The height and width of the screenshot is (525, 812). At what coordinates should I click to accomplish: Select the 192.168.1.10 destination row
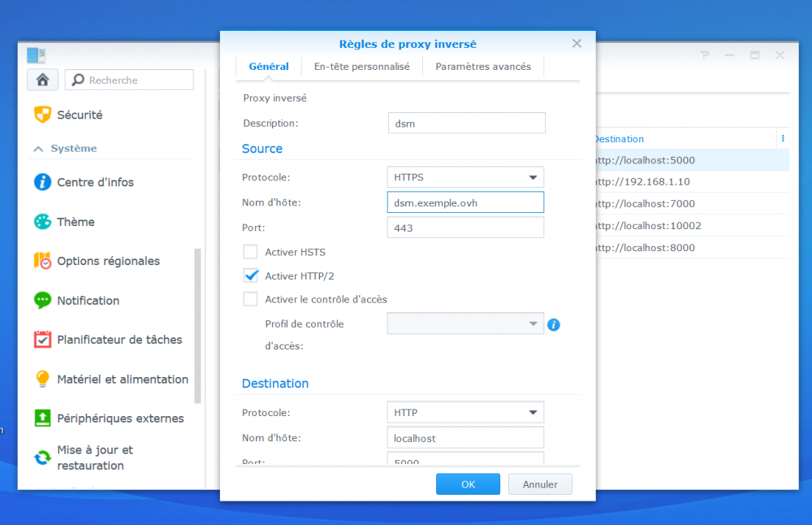point(692,182)
